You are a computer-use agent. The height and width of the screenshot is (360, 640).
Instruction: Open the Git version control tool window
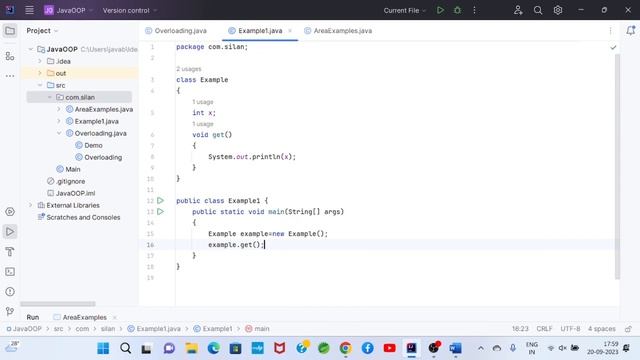point(10,311)
